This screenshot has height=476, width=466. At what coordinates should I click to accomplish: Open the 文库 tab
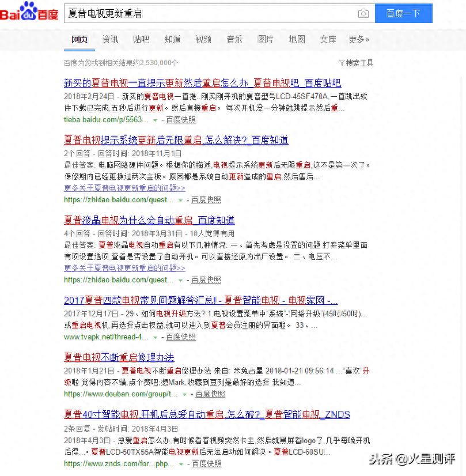[x=328, y=40]
